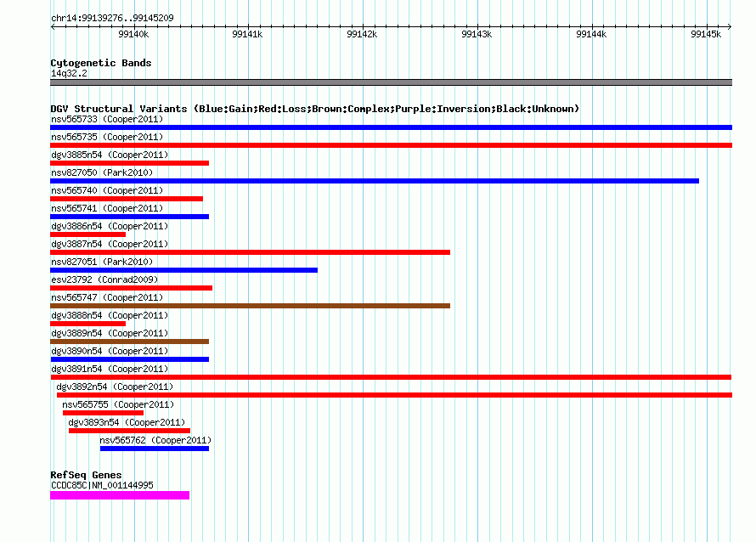Click the nsv565733 (Cooper2011) label

107,119
